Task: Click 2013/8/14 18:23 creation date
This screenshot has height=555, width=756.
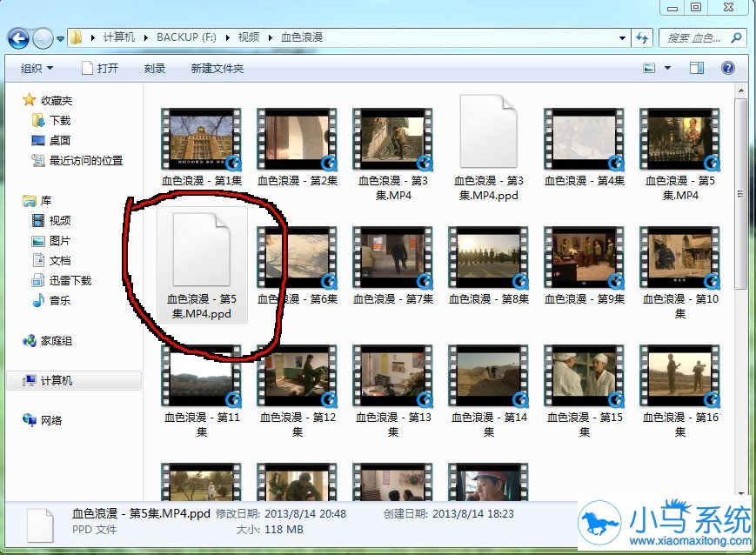Action: pyautogui.click(x=473, y=514)
